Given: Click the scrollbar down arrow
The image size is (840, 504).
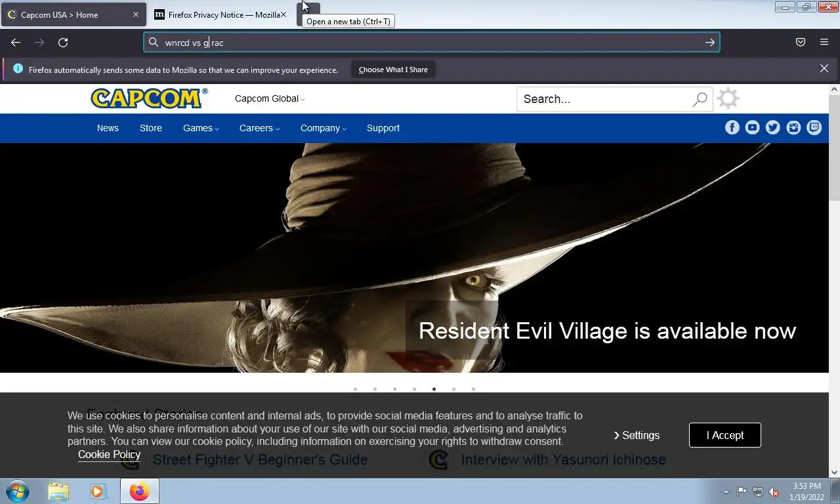Looking at the screenshot, I should click(834, 472).
